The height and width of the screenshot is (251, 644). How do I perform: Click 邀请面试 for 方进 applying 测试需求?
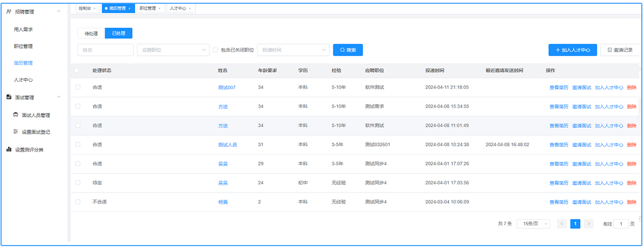(582, 107)
